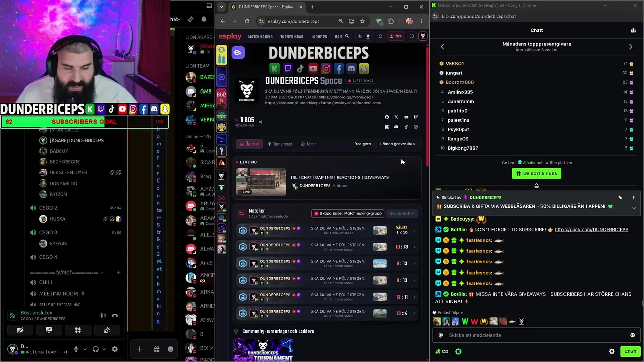The image size is (644, 362).
Task: Open Discord user settings gear
Action: [115, 349]
